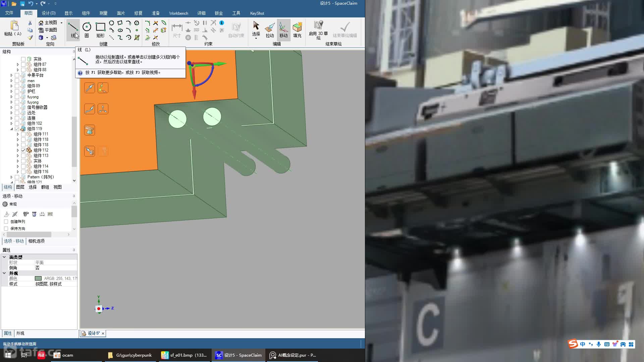This screenshot has height=362, width=644.
Task: Open the Windows Start button
Action: pos(8,355)
